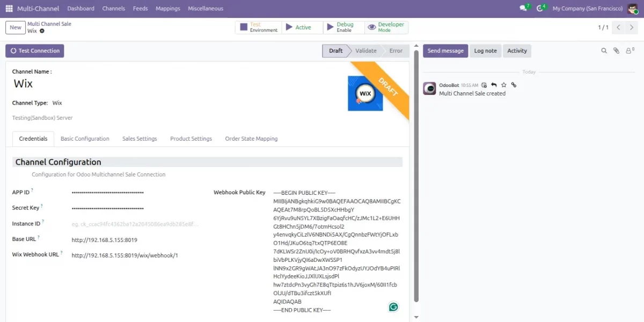The image size is (644, 322).
Task: Select the Error status stage
Action: click(x=396, y=50)
